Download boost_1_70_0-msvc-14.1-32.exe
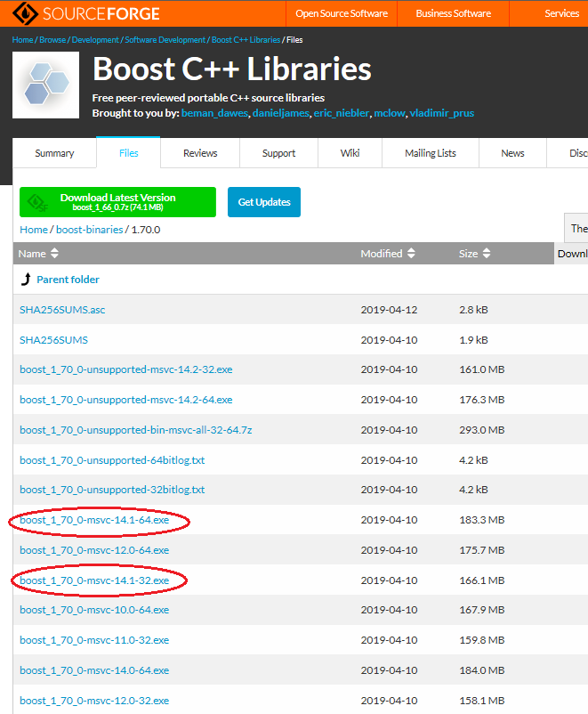Image resolution: width=588 pixels, height=714 pixels. [94, 580]
